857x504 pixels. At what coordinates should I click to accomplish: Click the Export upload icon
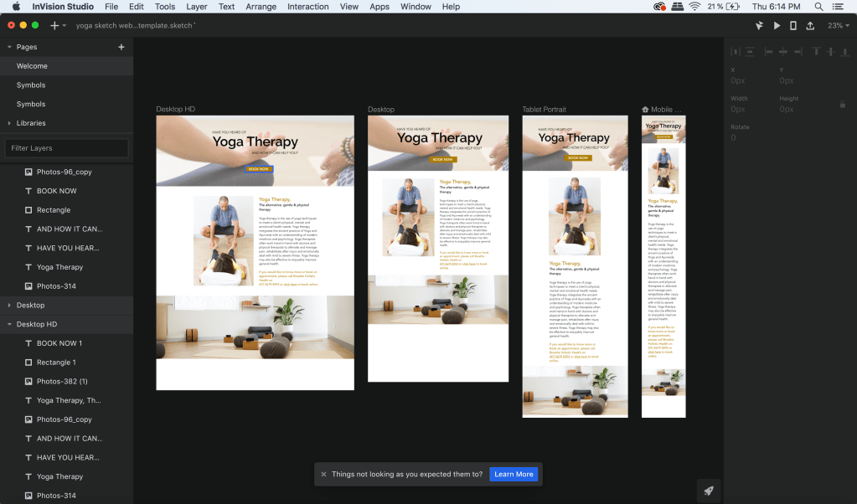810,26
